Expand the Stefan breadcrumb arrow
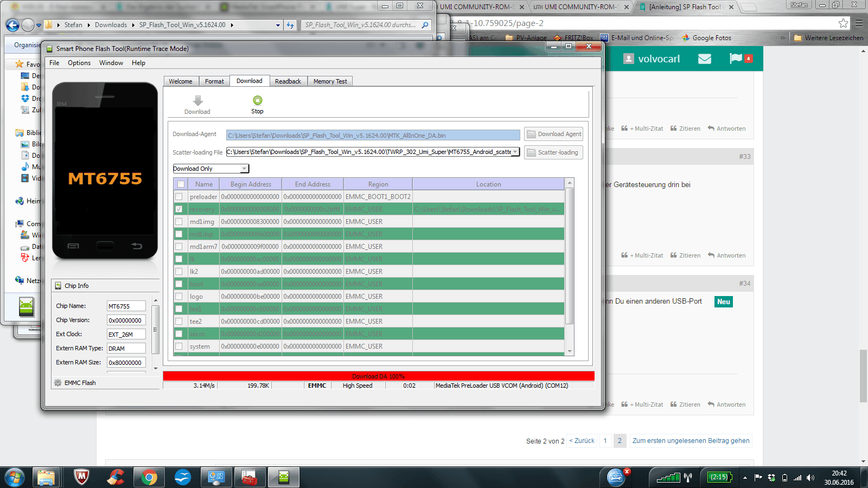868x488 pixels. (88, 25)
